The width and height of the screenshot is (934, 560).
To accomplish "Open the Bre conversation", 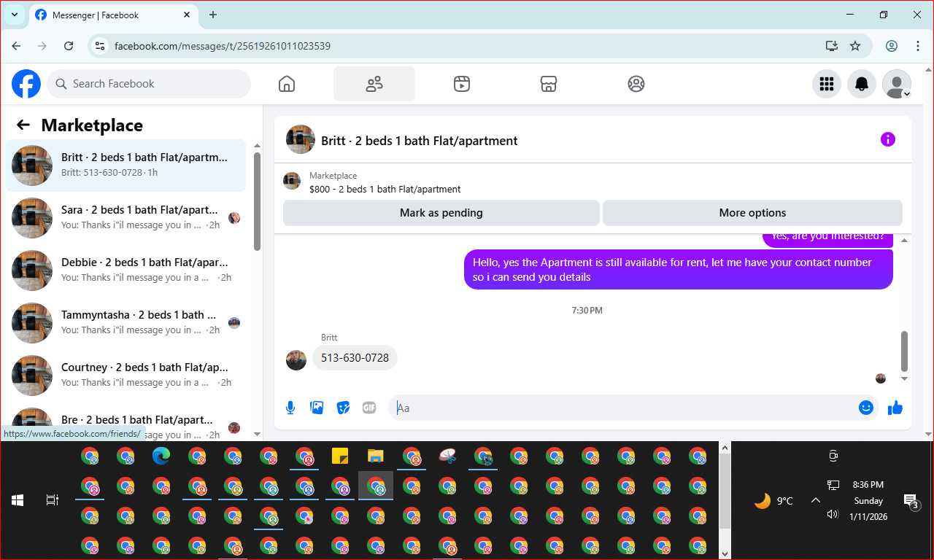I will (126, 421).
